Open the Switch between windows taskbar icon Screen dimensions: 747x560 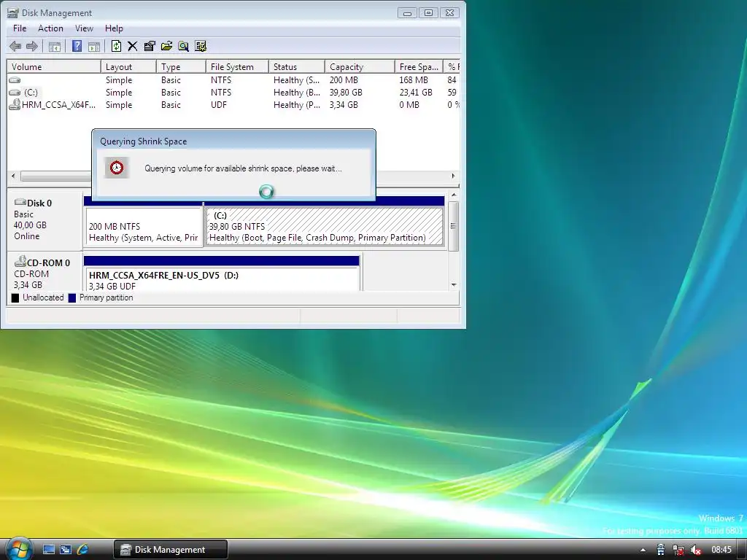65,549
